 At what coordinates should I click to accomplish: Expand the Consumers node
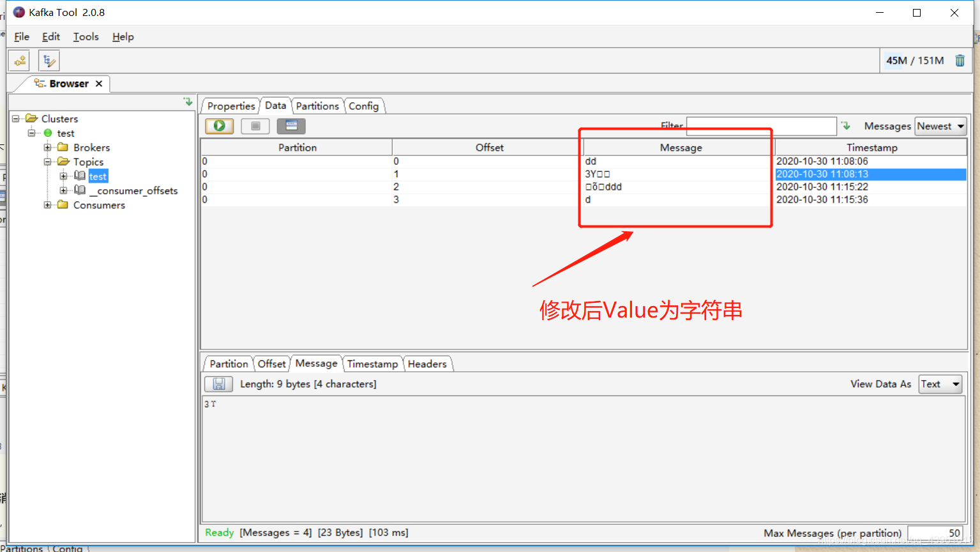pyautogui.click(x=47, y=204)
